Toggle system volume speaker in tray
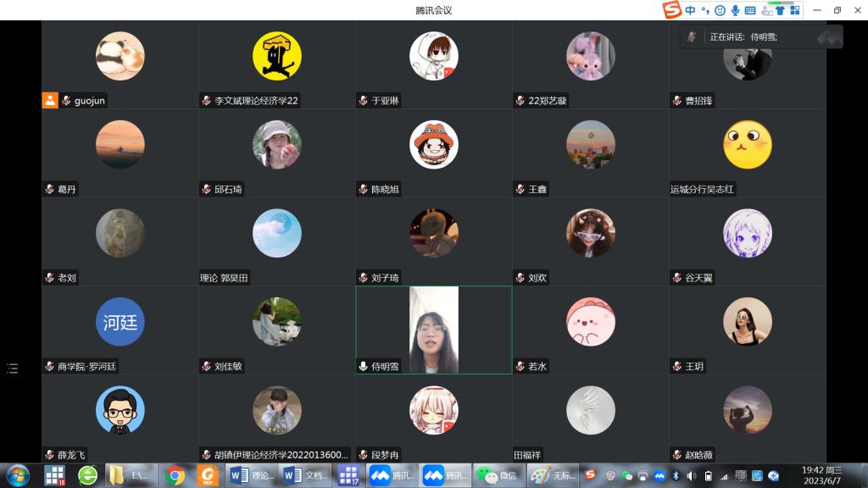This screenshot has height=488, width=868. [x=691, y=476]
